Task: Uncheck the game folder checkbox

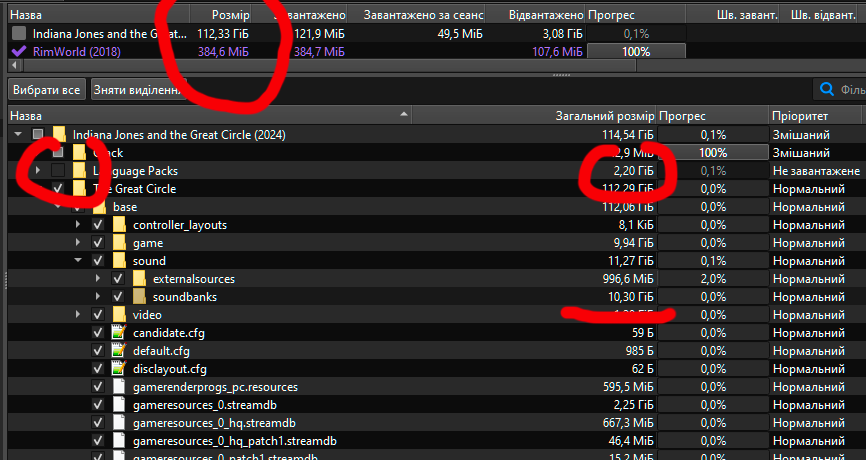Action: tap(98, 243)
